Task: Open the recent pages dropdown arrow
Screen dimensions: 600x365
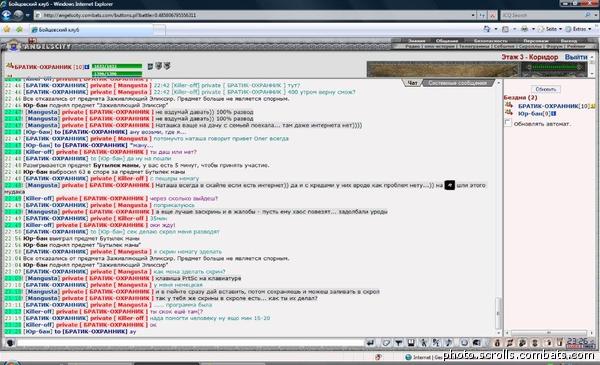Action: click(28, 15)
